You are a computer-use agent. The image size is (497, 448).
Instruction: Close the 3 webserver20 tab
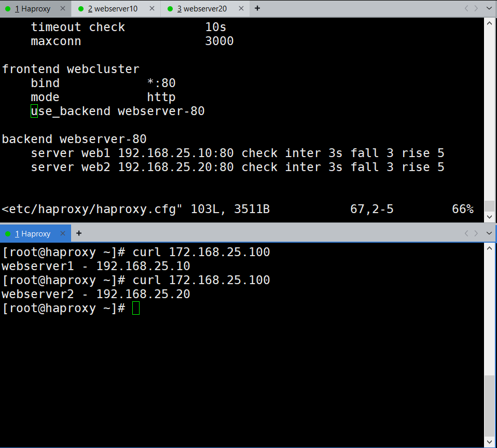click(x=241, y=8)
